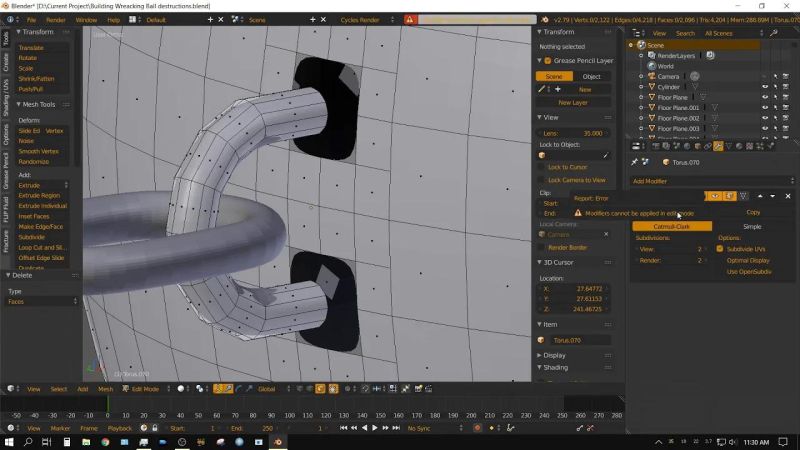Collapse the 3D Cursor panel
This screenshot has height=450, width=800.
coord(556,262)
